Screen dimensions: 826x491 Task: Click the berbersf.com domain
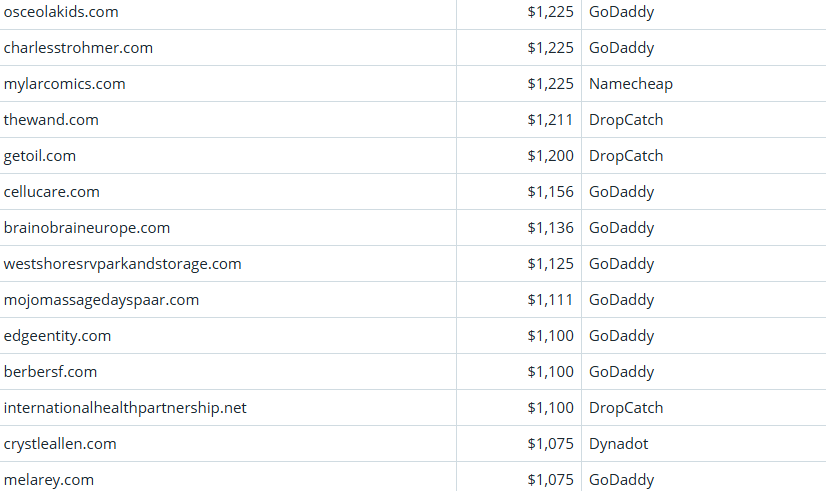pyautogui.click(x=50, y=372)
